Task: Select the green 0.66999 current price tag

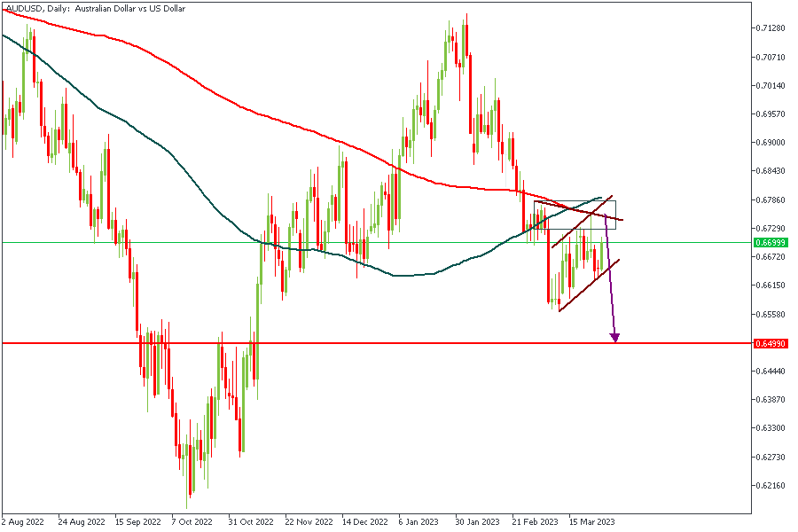Action: pyautogui.click(x=770, y=242)
